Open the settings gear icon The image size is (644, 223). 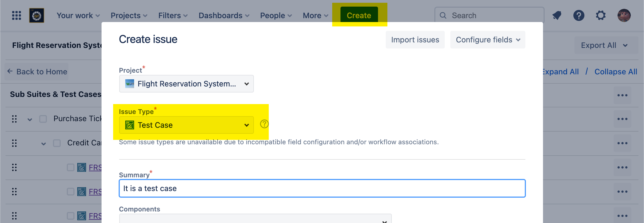(601, 15)
